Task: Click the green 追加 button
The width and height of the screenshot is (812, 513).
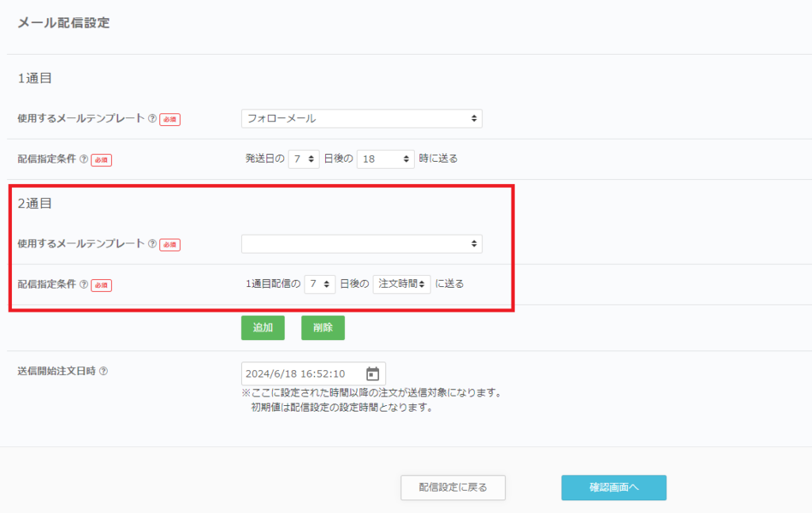Action: 262,327
